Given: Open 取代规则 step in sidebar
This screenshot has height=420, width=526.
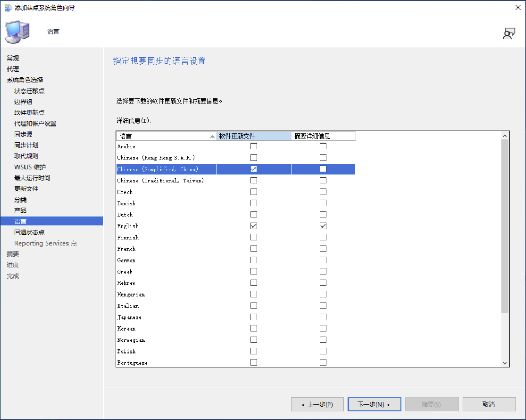Looking at the screenshot, I should (26, 156).
